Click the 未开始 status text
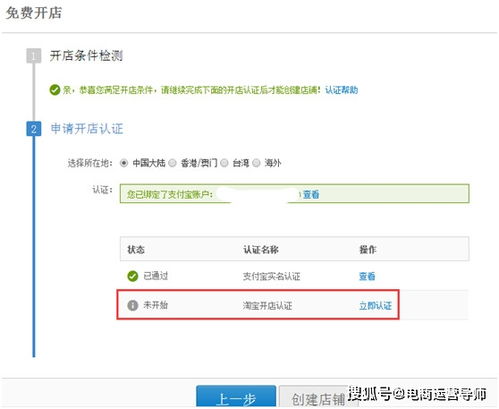The image size is (499, 409). pyautogui.click(x=155, y=305)
